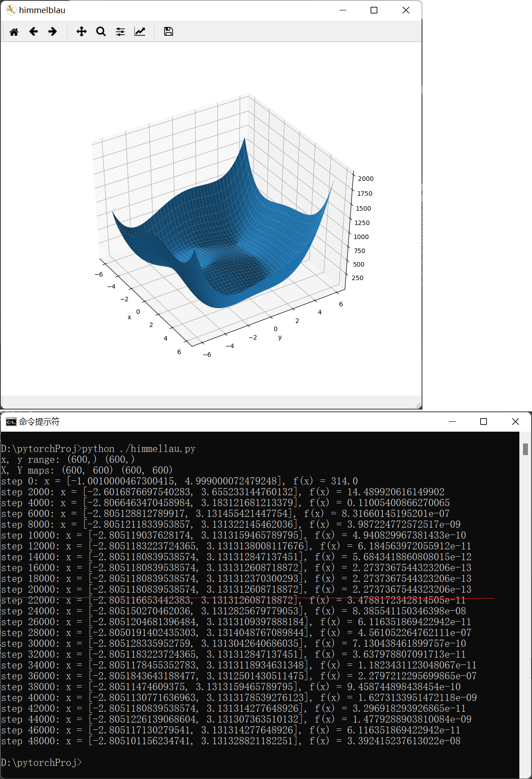Screen dimensions: 532x779
Task: Click the 'x, y range: (600,) (600,)' output line
Action: point(68,460)
